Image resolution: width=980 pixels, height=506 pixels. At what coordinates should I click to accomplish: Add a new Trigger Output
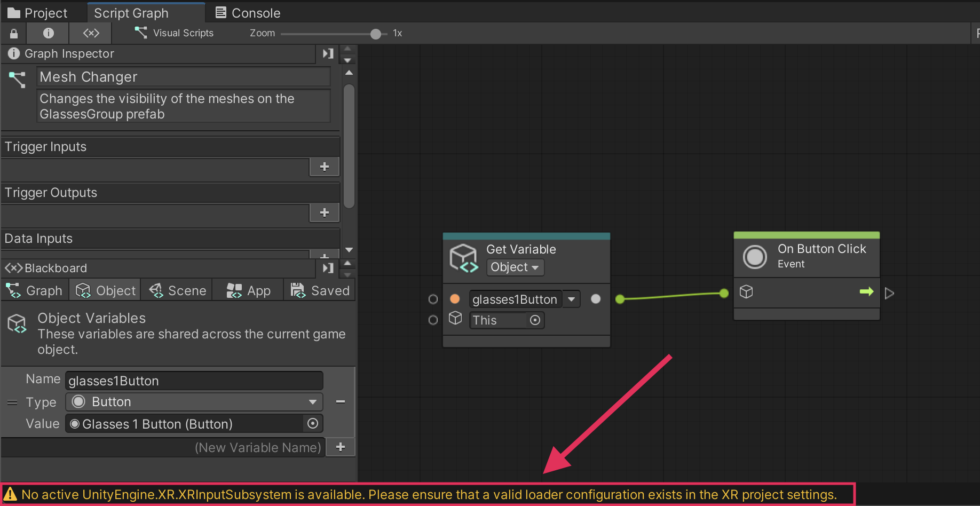[x=324, y=213]
